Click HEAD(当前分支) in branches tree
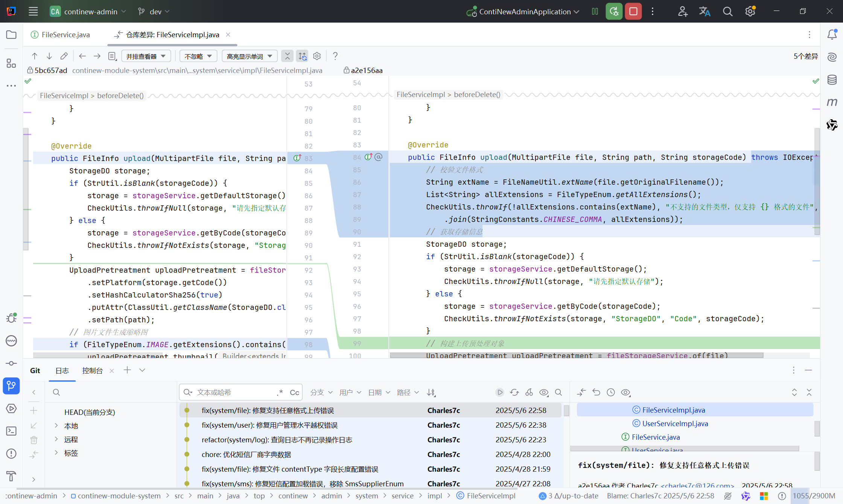 point(90,412)
